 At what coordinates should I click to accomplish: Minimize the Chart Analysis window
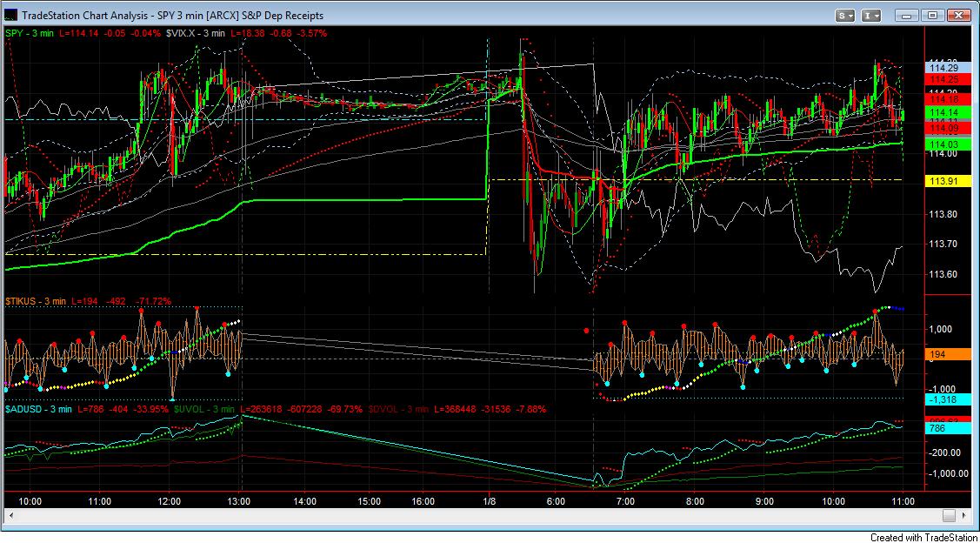tap(908, 16)
